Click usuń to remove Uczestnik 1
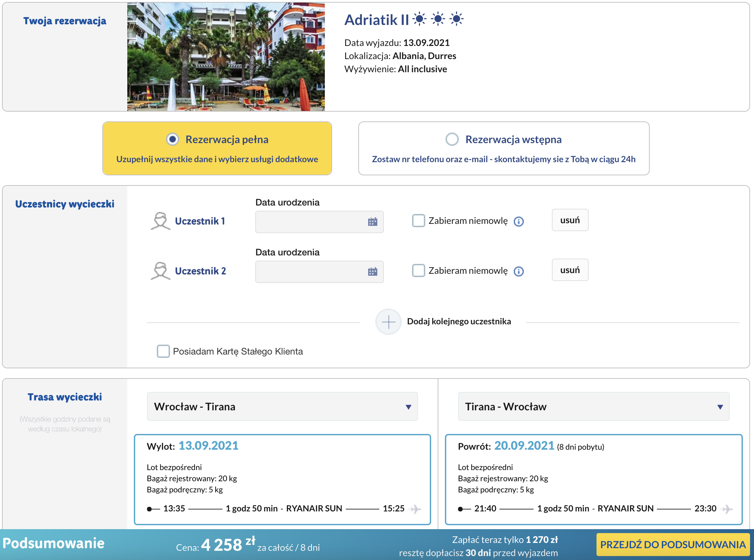754x560 pixels. point(570,220)
